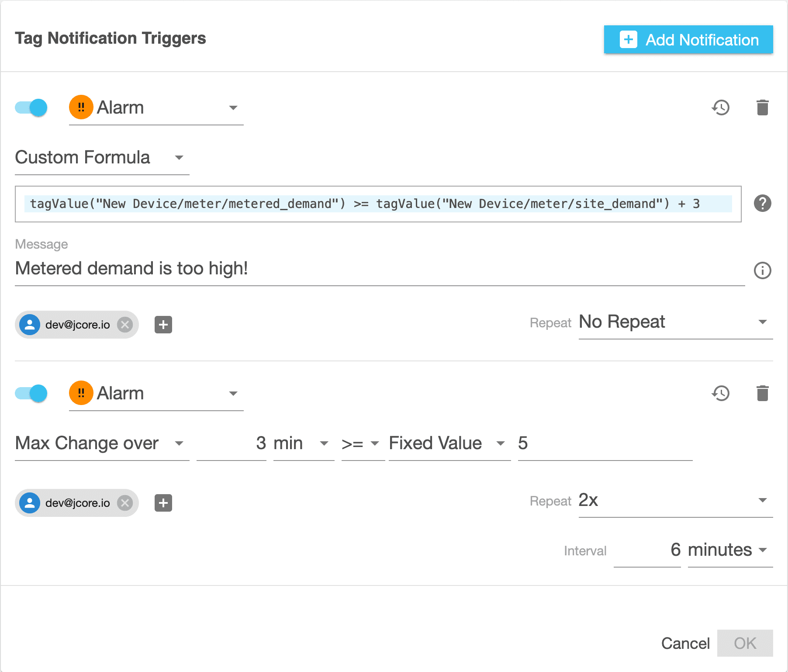The height and width of the screenshot is (672, 788).
Task: View history of the Custom Formula alarm
Action: pos(721,107)
